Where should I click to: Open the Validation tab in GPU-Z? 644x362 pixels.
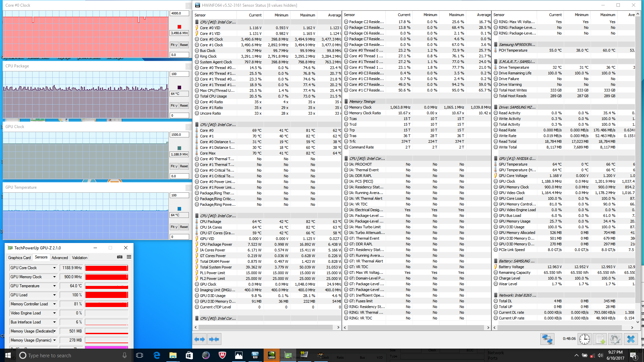point(80,258)
